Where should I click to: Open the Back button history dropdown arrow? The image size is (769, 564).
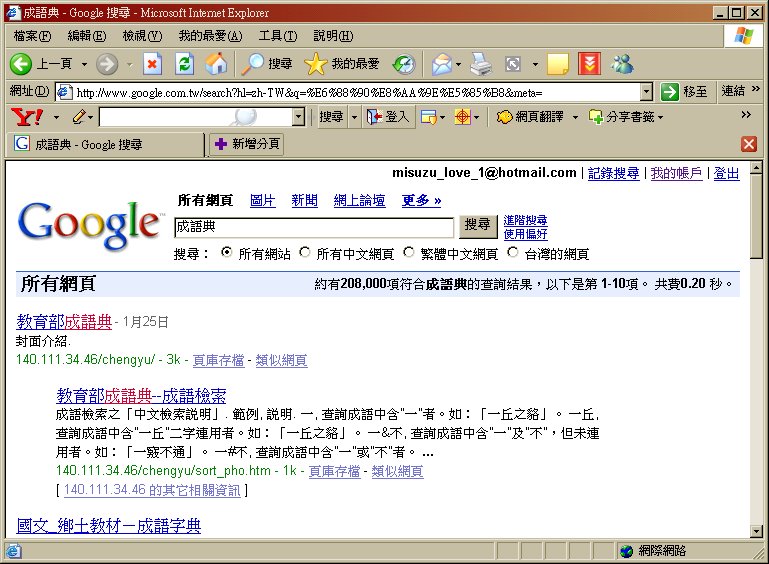point(84,64)
